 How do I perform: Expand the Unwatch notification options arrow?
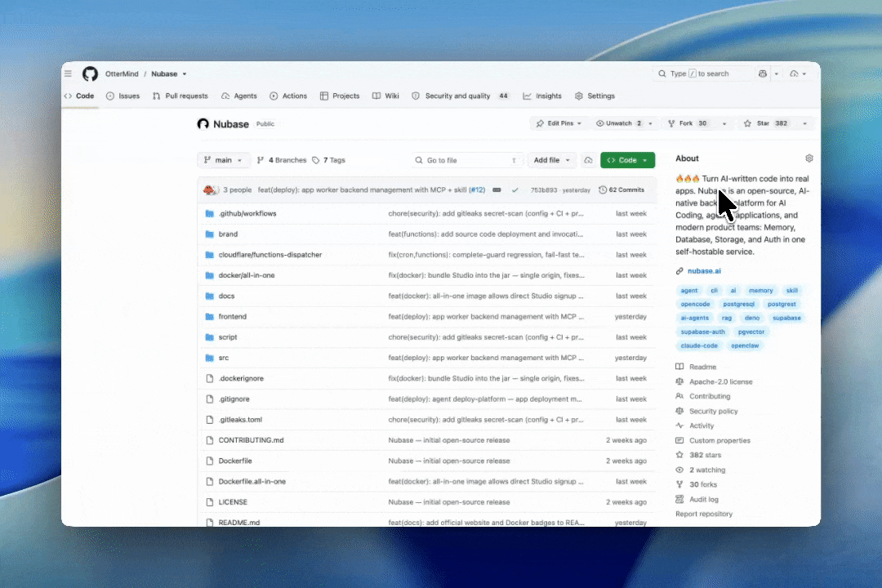650,123
